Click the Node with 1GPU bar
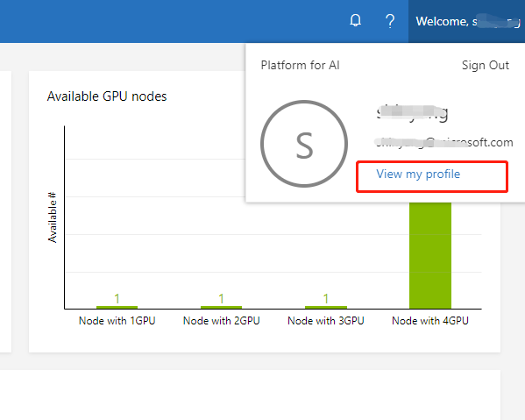 pyautogui.click(x=117, y=307)
